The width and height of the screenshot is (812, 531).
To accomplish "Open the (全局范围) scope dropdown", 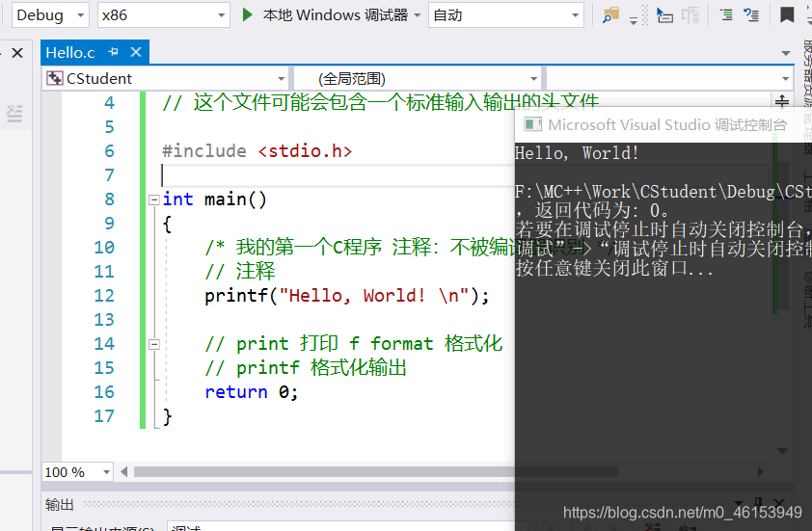I will tap(418, 79).
